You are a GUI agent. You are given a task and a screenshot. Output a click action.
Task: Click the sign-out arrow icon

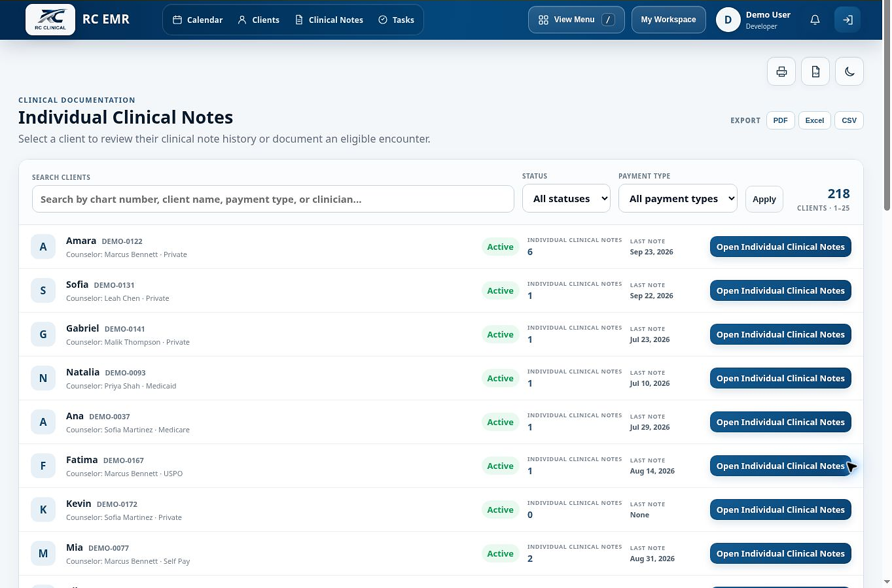click(847, 20)
